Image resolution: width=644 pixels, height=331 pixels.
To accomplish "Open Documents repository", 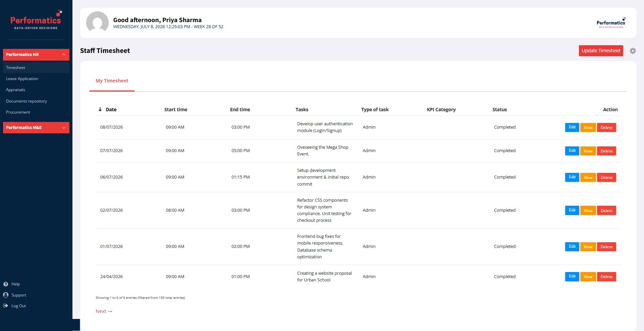I will pyautogui.click(x=26, y=101).
